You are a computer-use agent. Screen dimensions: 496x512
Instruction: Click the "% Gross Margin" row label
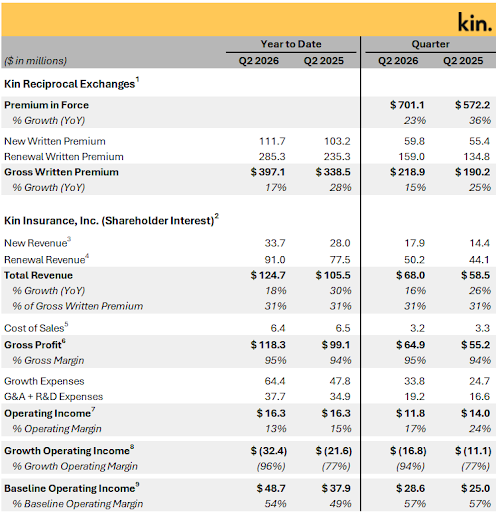[48, 360]
